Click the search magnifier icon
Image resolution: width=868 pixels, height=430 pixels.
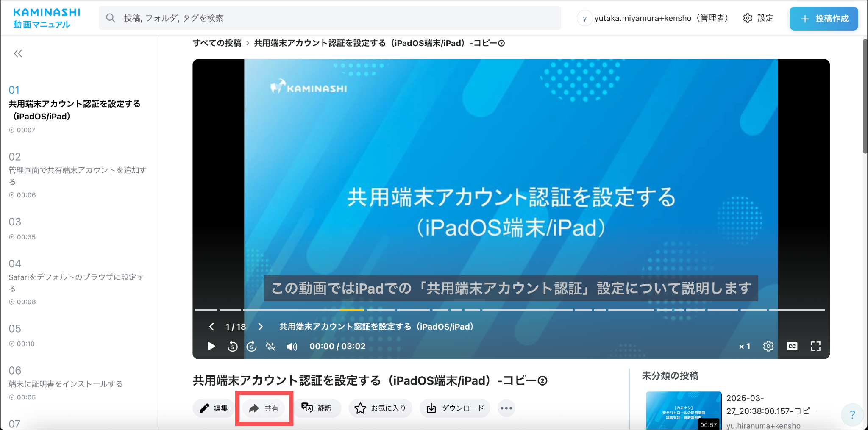click(x=111, y=18)
